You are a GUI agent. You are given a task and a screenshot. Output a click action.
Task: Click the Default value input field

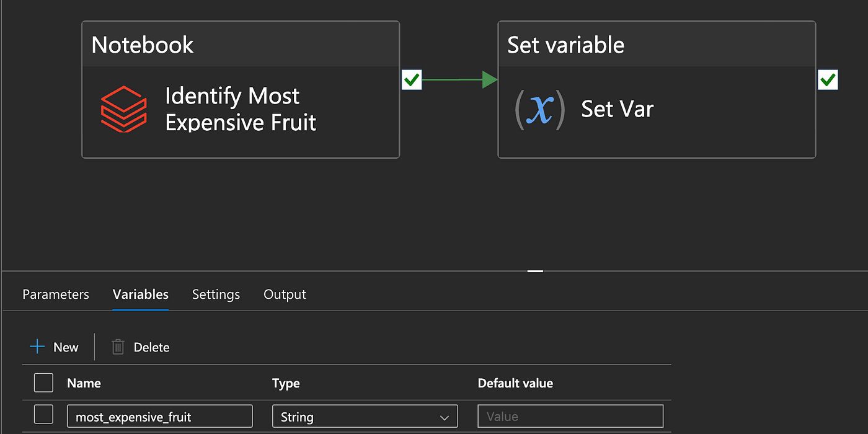coord(570,416)
